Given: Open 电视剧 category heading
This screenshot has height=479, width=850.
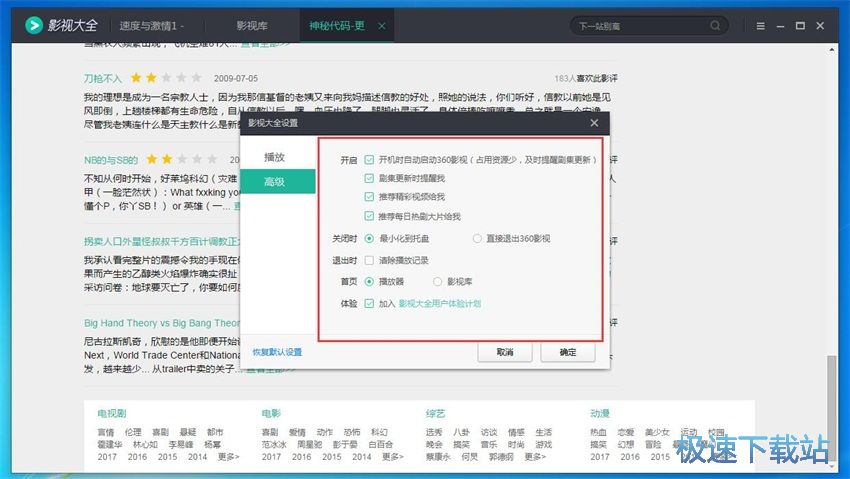Looking at the screenshot, I should (x=112, y=413).
